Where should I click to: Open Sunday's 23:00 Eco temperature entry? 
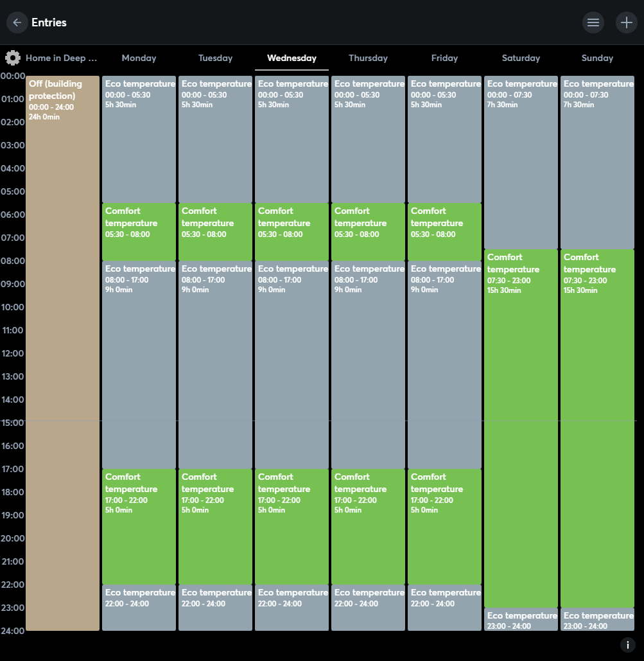tap(597, 621)
